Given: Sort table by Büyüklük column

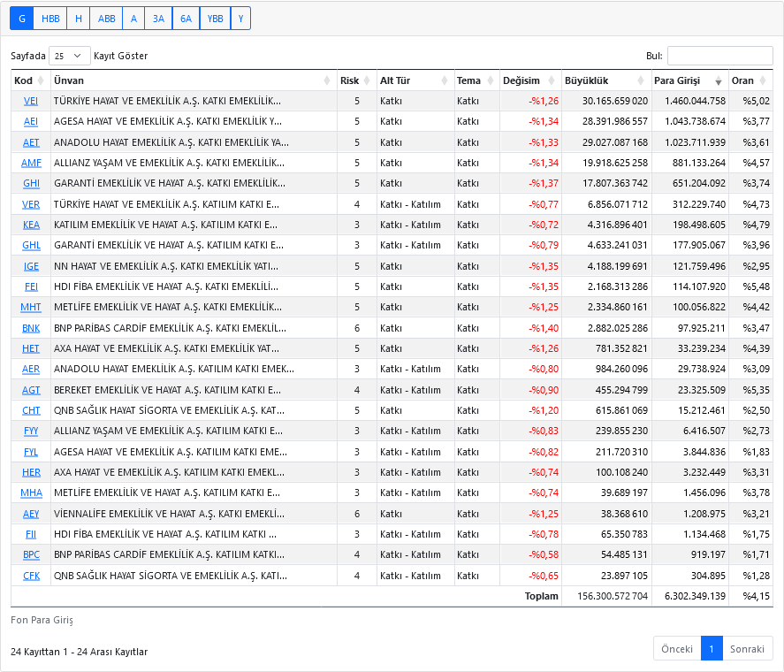Looking at the screenshot, I should tap(606, 80).
